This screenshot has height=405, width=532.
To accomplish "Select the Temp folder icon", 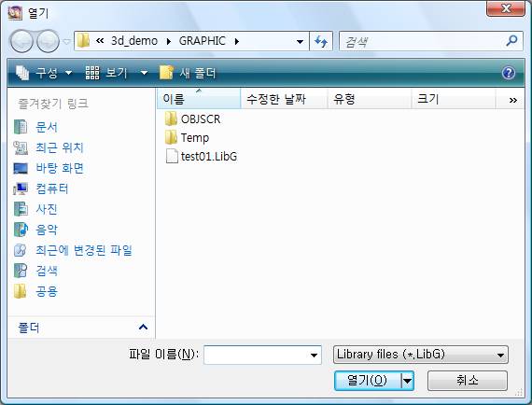I will (x=171, y=138).
